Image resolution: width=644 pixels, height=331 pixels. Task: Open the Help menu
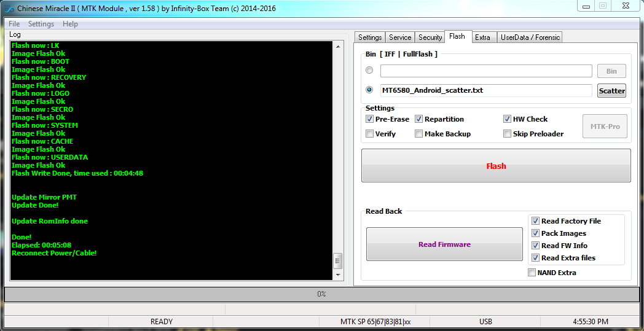(x=70, y=24)
